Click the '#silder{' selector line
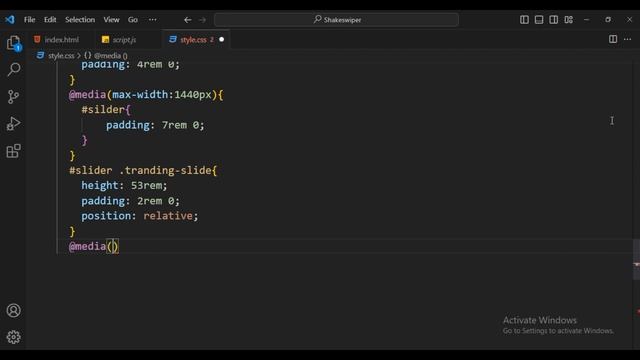 [106, 110]
